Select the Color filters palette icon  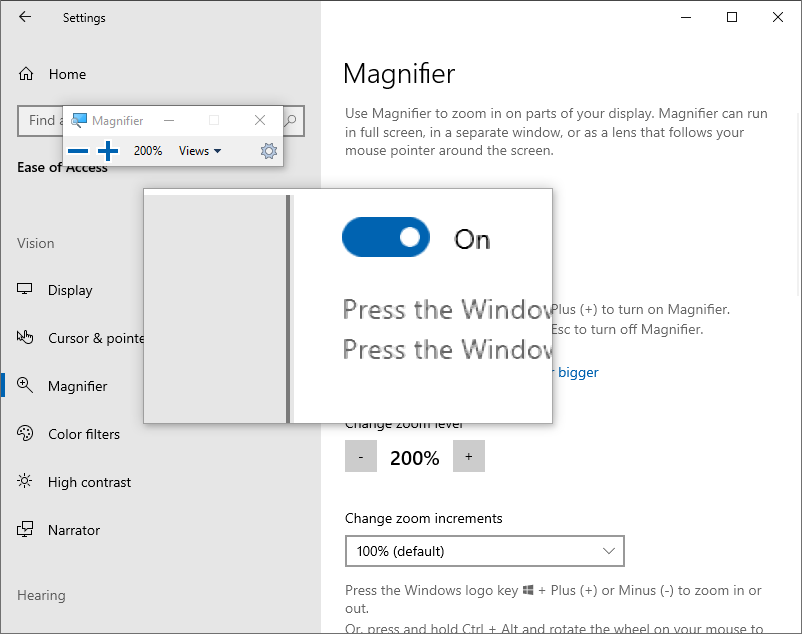[x=25, y=434]
